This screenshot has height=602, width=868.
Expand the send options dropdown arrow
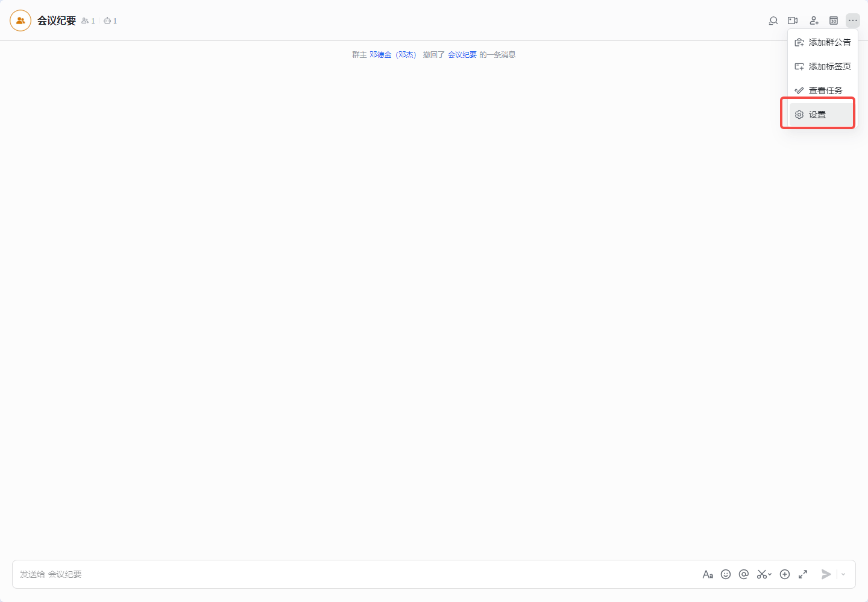(843, 574)
